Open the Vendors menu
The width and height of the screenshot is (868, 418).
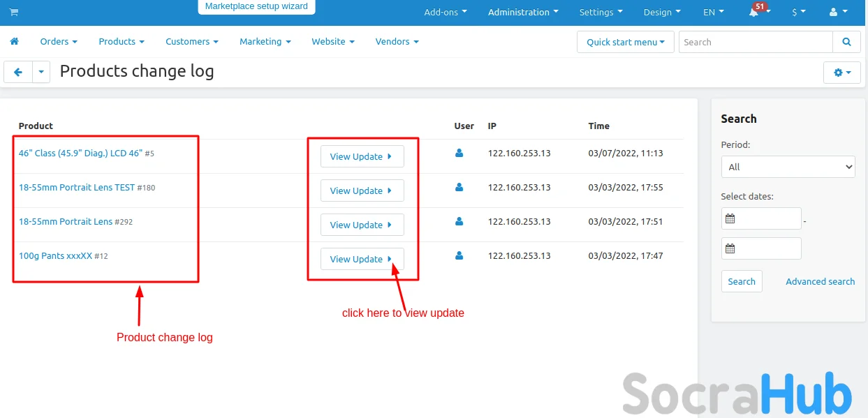[x=397, y=42]
